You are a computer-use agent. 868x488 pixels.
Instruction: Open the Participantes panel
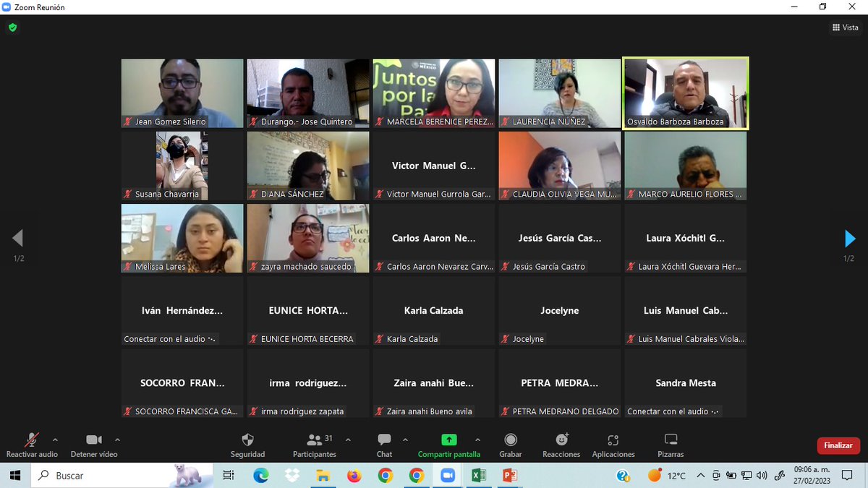click(315, 445)
